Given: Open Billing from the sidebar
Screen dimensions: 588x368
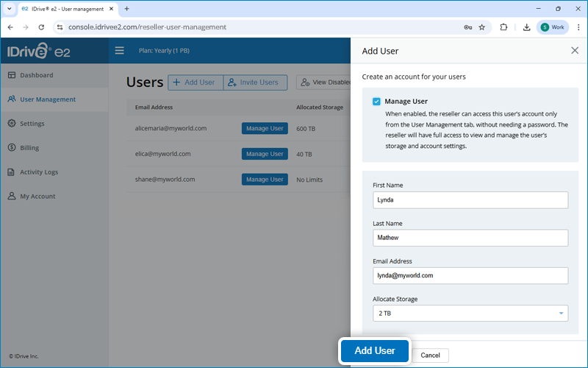Looking at the screenshot, I should point(29,148).
